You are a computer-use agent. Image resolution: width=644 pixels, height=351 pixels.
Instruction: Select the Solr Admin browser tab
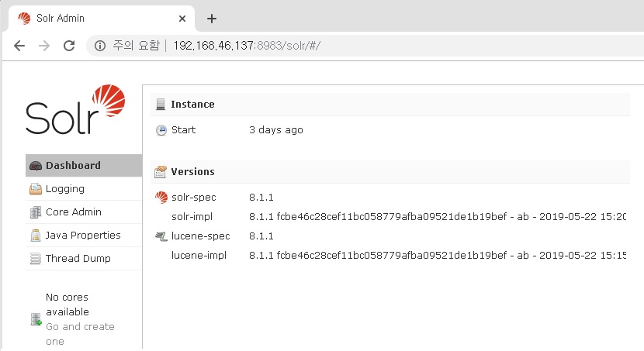pos(102,19)
